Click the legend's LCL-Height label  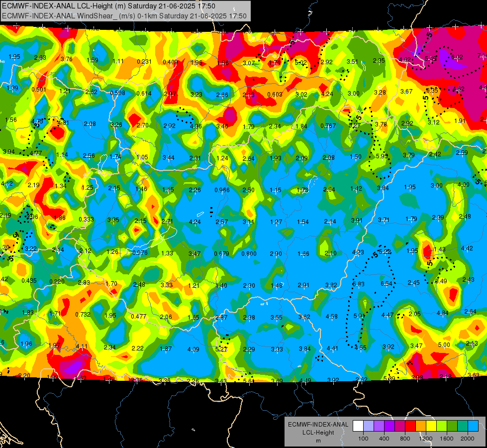[x=318, y=433]
